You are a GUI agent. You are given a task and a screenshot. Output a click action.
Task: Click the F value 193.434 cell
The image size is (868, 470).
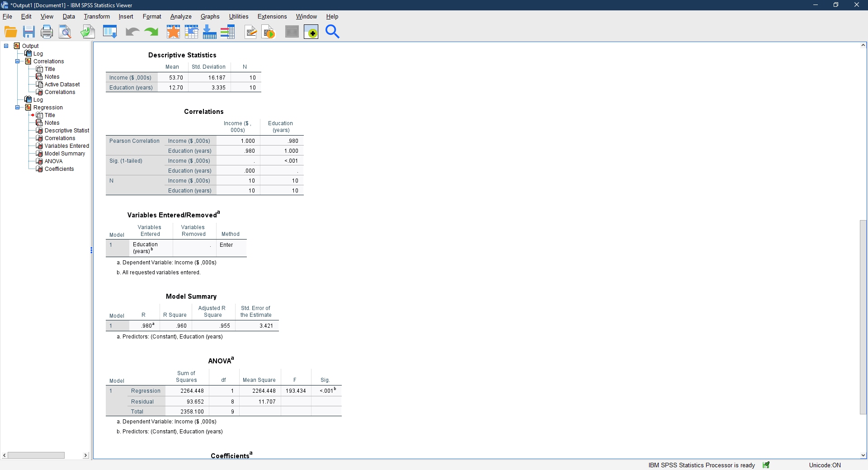(x=296, y=391)
